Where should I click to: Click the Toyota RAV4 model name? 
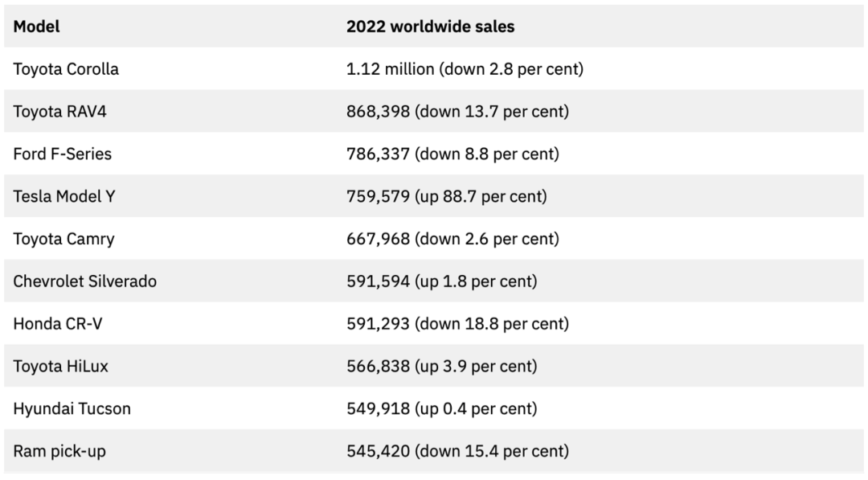[x=59, y=112]
